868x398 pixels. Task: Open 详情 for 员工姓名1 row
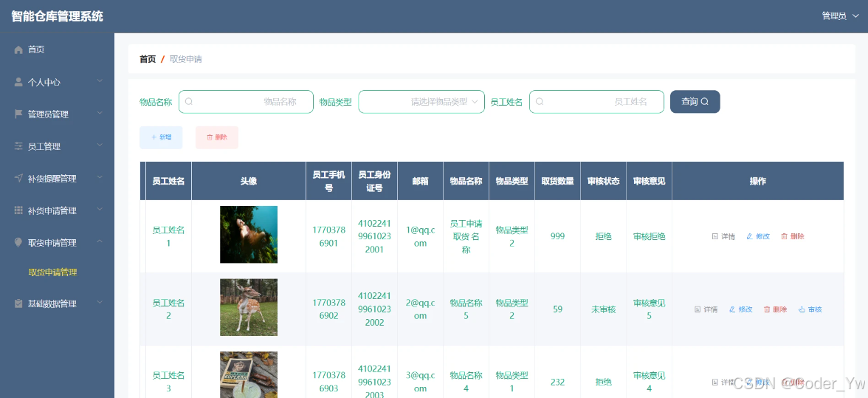[723, 236]
